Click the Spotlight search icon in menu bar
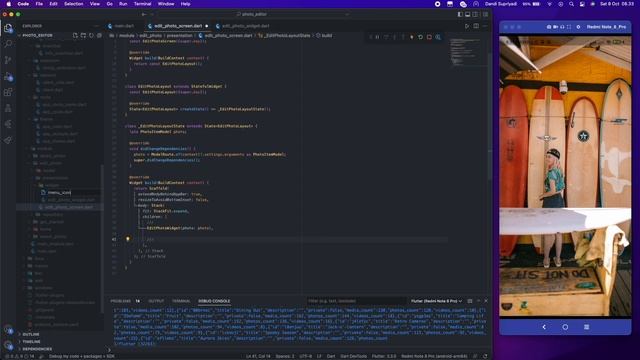 pos(571,4)
